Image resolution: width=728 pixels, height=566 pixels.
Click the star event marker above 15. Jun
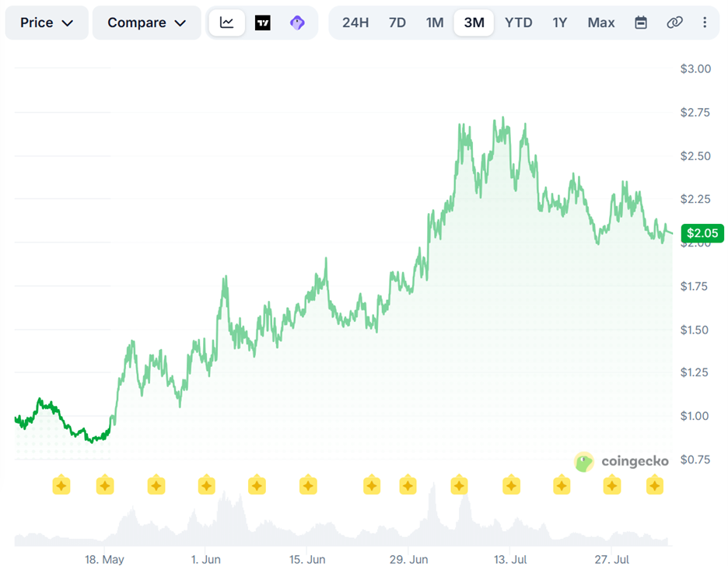tap(308, 485)
